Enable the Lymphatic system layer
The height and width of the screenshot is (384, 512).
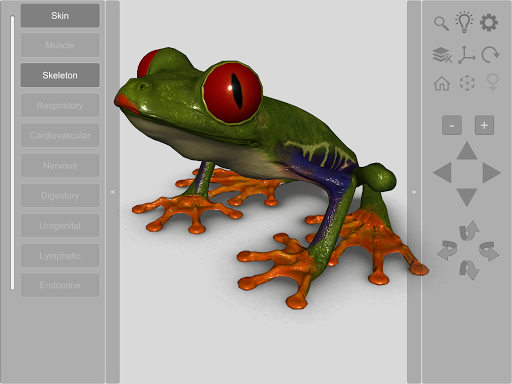60,256
